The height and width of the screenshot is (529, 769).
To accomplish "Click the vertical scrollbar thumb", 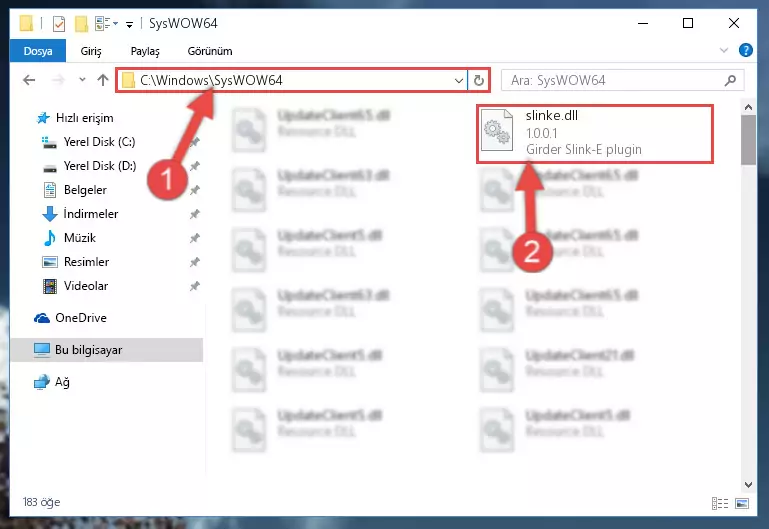I will pos(748,140).
